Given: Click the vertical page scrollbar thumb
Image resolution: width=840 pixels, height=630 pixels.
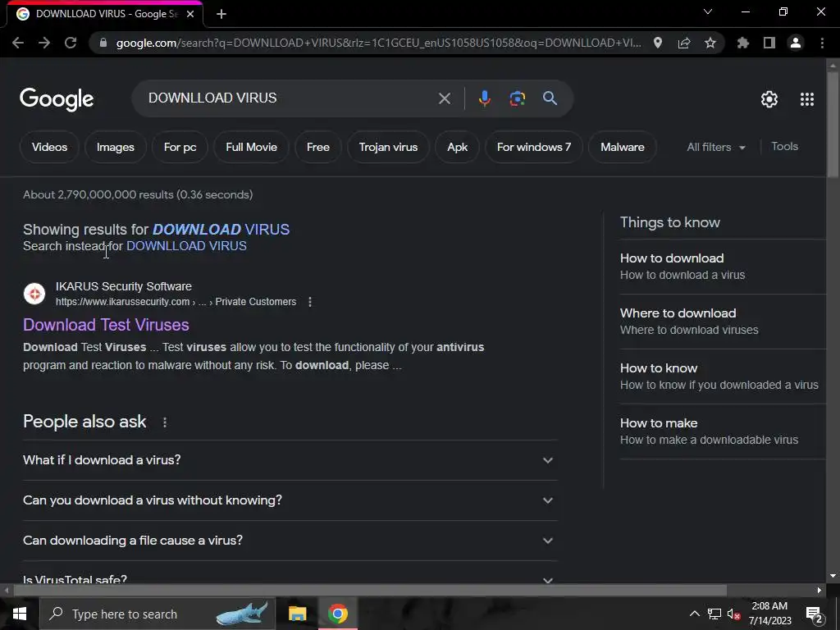Looking at the screenshot, I should [x=833, y=123].
